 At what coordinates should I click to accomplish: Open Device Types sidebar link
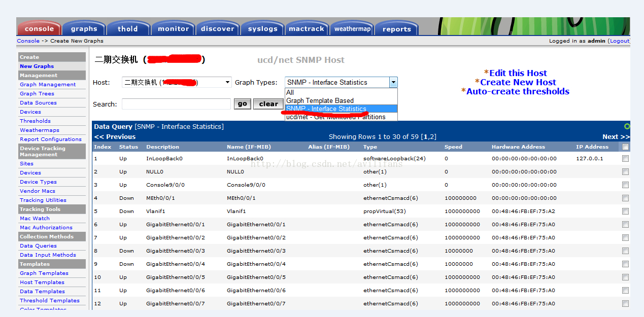click(x=38, y=182)
